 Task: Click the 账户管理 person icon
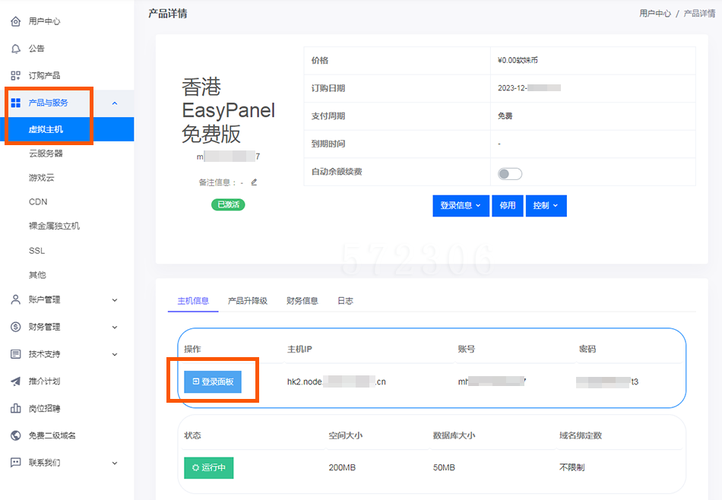pyautogui.click(x=16, y=300)
